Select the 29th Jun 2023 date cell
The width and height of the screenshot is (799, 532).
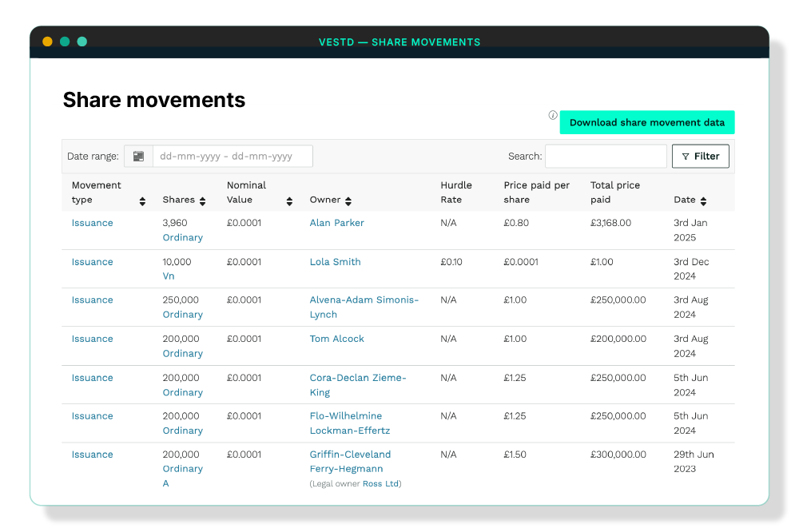(x=694, y=462)
